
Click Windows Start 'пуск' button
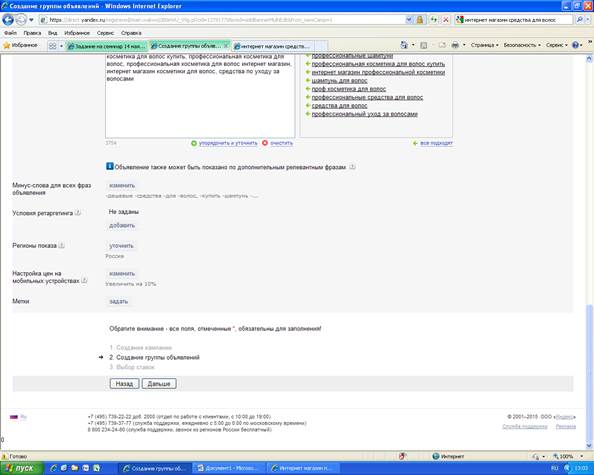click(22, 469)
